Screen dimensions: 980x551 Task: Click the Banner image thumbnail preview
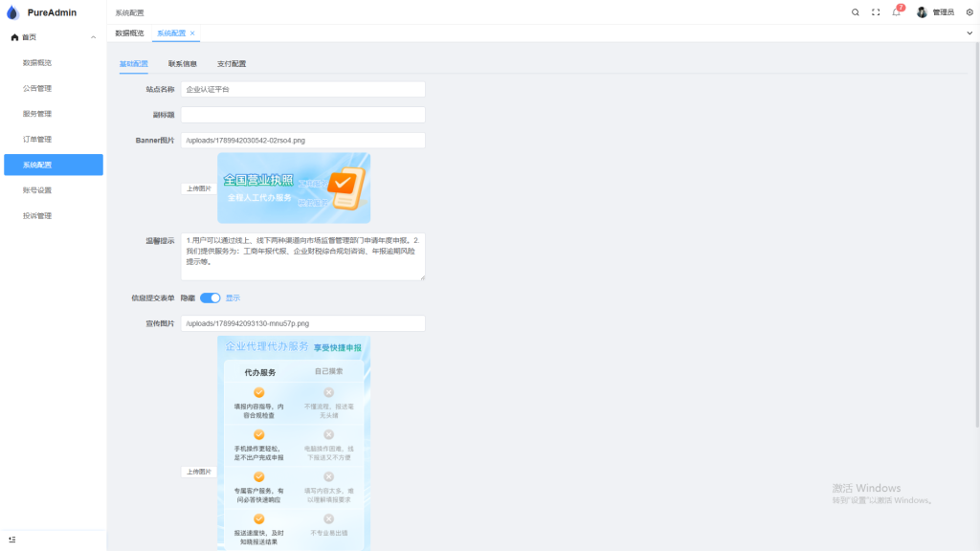pos(294,188)
